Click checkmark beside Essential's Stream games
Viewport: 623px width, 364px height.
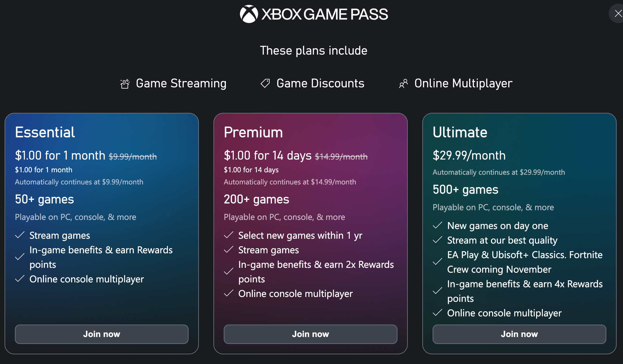(x=20, y=235)
